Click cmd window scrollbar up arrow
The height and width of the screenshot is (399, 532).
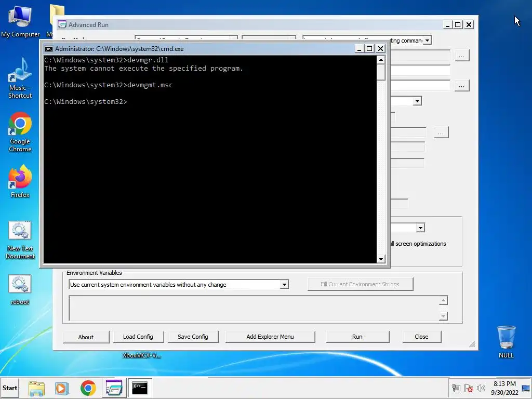coord(381,60)
